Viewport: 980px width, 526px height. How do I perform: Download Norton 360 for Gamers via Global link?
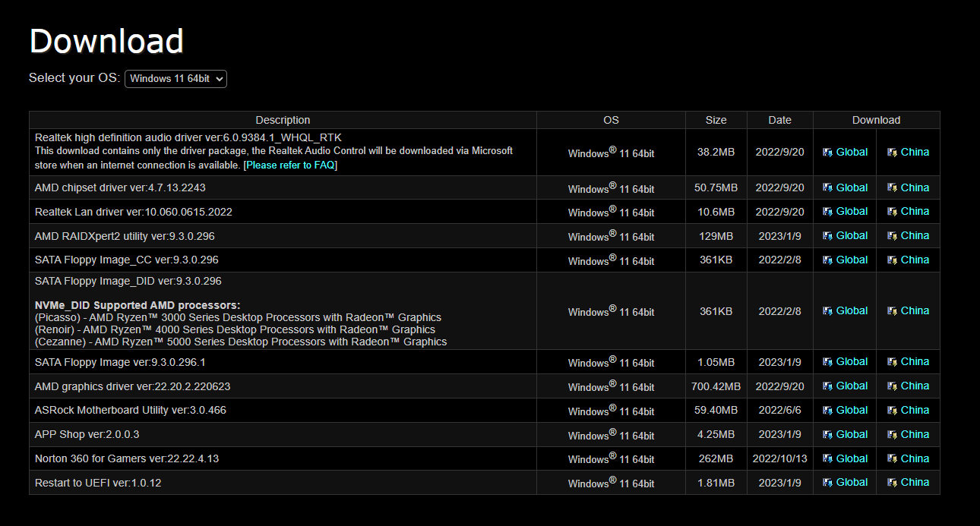[852, 458]
